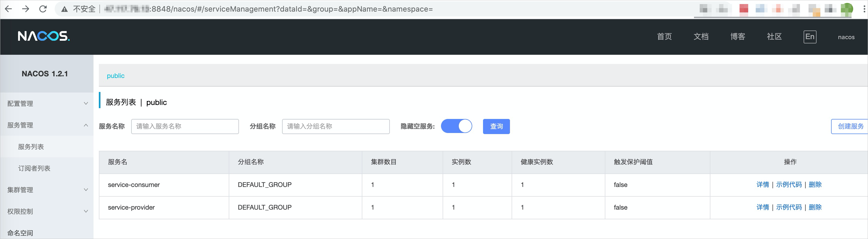Go to 首页 in top navigation
The width and height of the screenshot is (868, 239).
[x=665, y=36]
